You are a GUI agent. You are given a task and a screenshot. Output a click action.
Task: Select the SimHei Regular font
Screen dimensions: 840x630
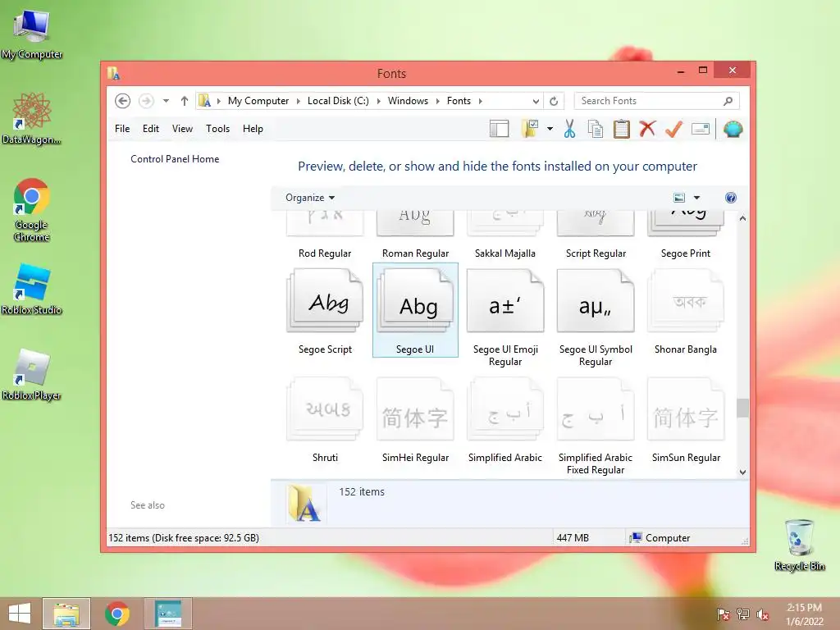[x=415, y=419]
